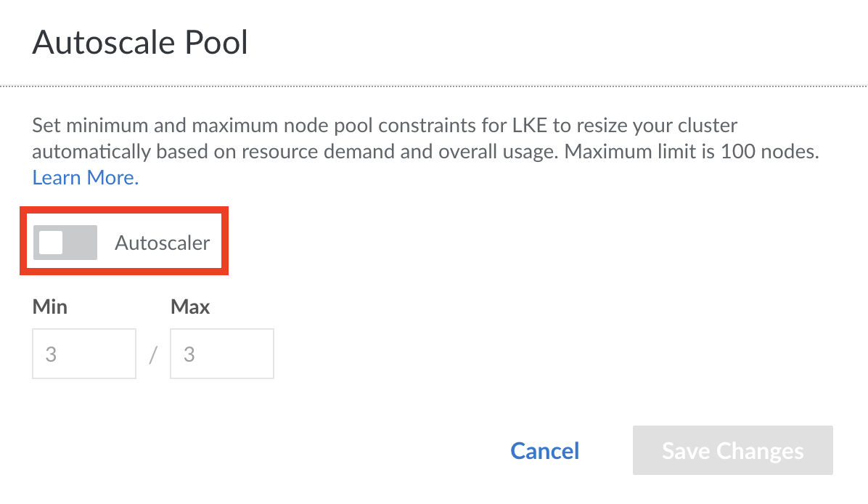
Task: Click the slash between Min and Max
Action: click(152, 354)
